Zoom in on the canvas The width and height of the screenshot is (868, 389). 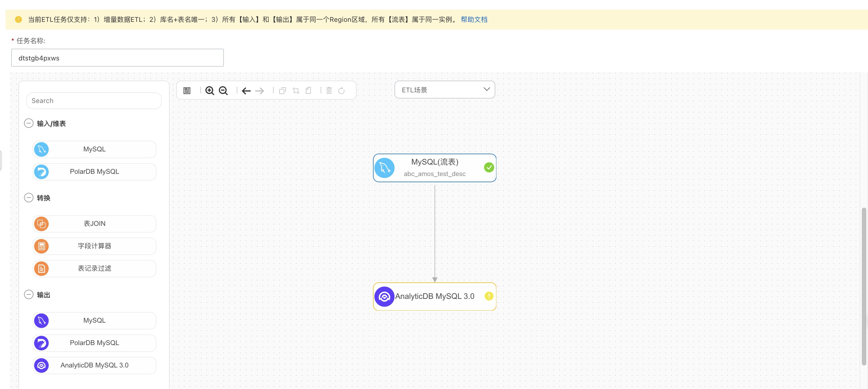[210, 90]
